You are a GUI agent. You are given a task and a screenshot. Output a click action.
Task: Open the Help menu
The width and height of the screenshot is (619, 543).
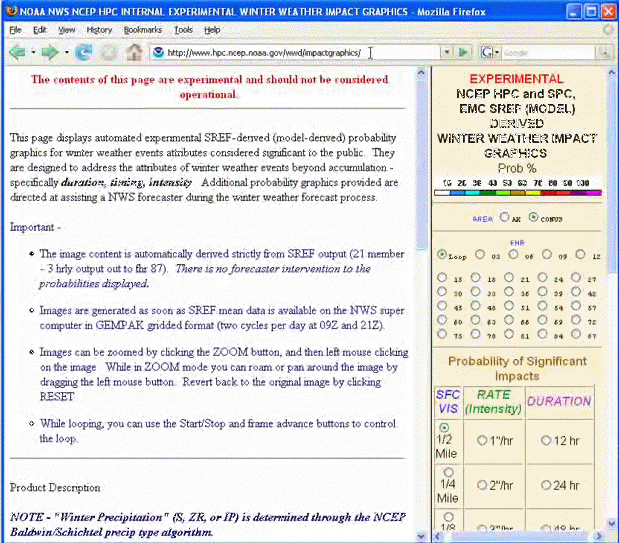212,30
